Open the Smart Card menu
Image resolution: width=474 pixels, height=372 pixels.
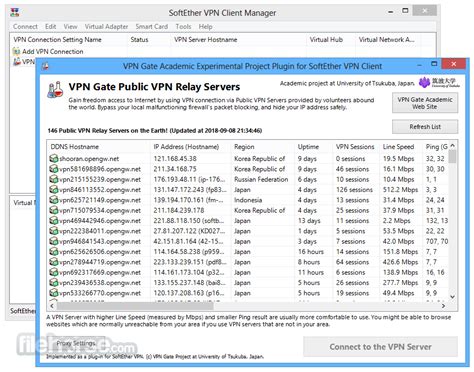(x=152, y=27)
